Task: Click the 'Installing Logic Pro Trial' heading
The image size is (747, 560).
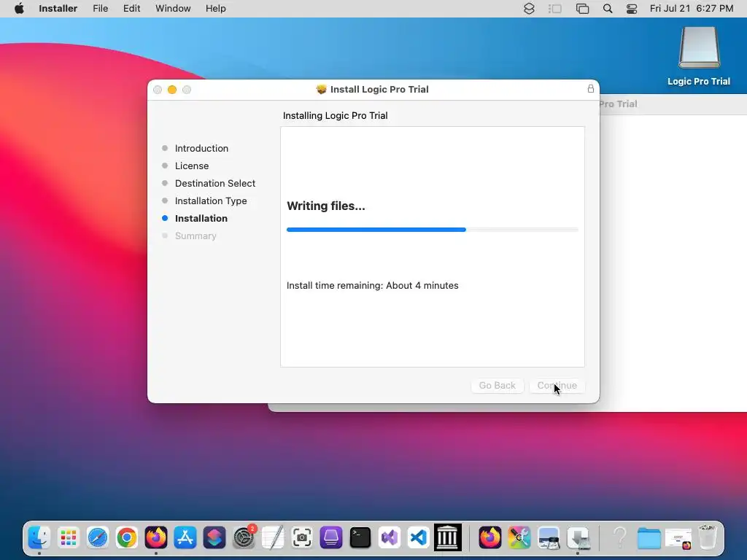Action: [336, 115]
